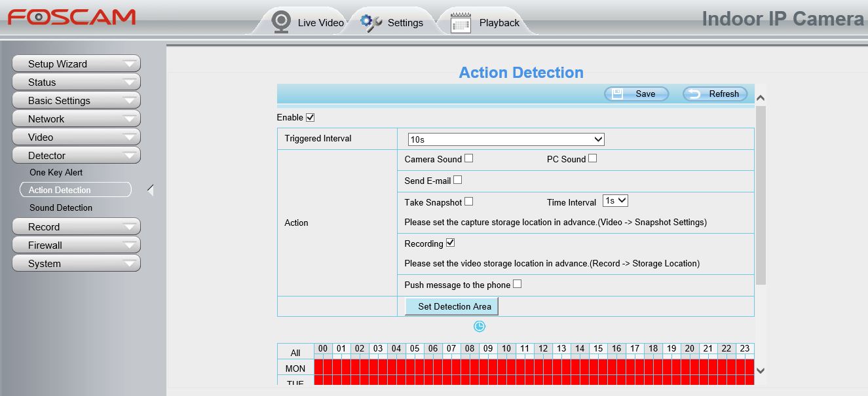The width and height of the screenshot is (868, 396).
Task: Click the circular arrow icon on the Refresh button
Action: coord(694,94)
